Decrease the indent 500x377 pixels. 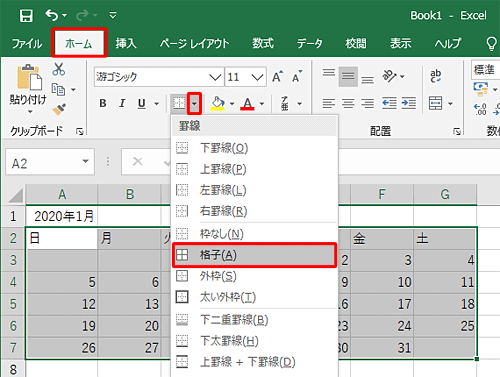(389, 103)
